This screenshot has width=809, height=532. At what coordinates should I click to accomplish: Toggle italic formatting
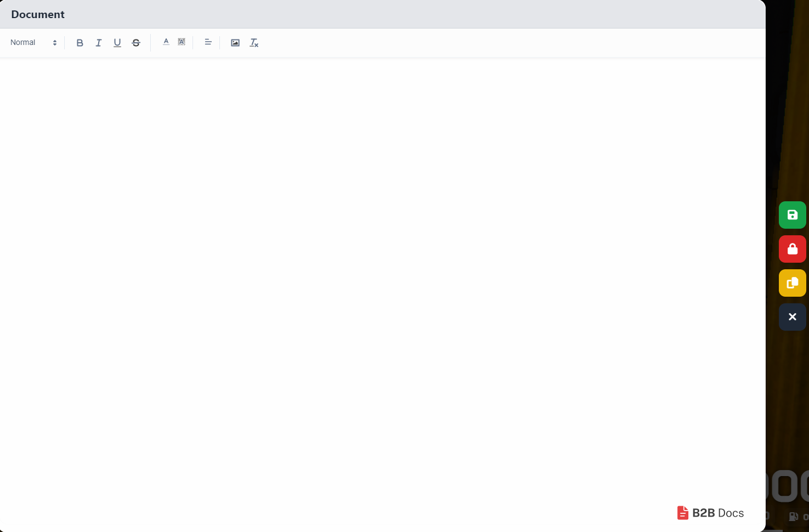(x=99, y=43)
